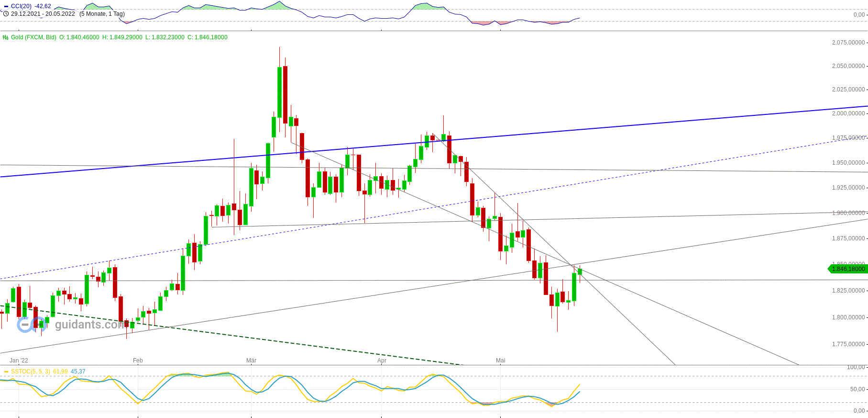Click the 2.000,00000 price axis label
The height and width of the screenshot is (418, 868).
pos(848,113)
